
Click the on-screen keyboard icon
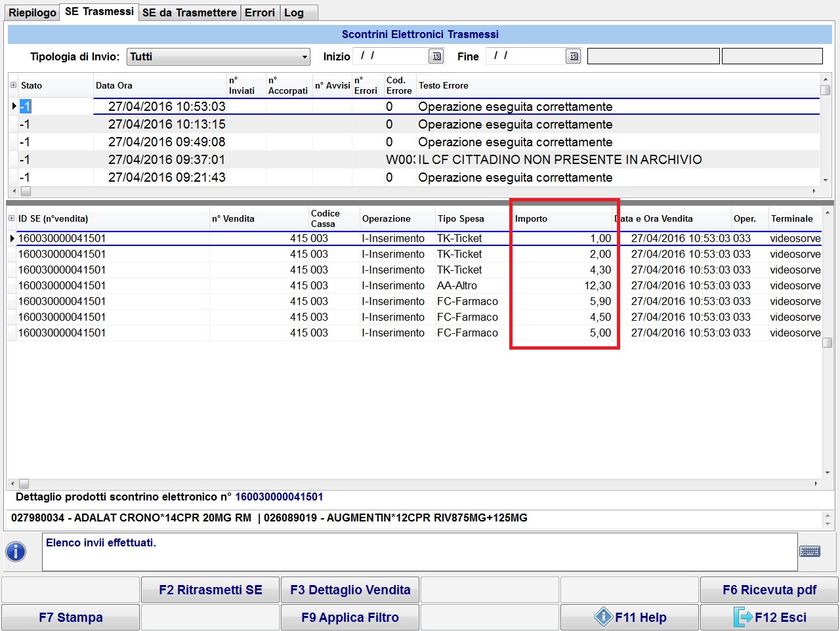(809, 551)
